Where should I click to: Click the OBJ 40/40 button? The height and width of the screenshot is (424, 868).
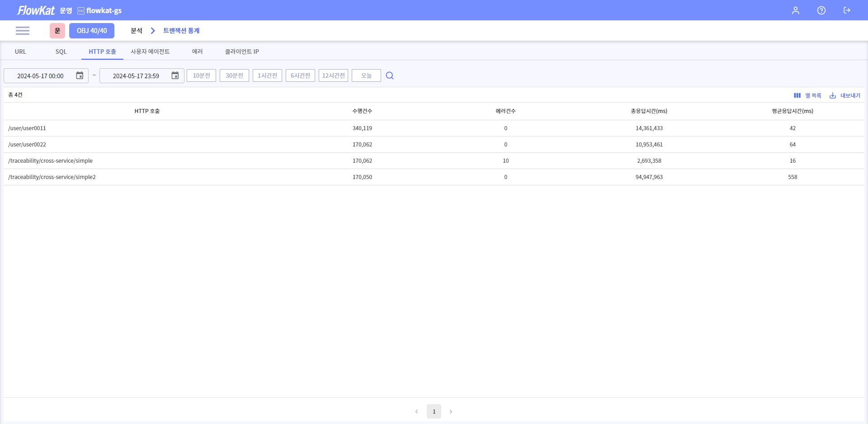[x=92, y=31]
